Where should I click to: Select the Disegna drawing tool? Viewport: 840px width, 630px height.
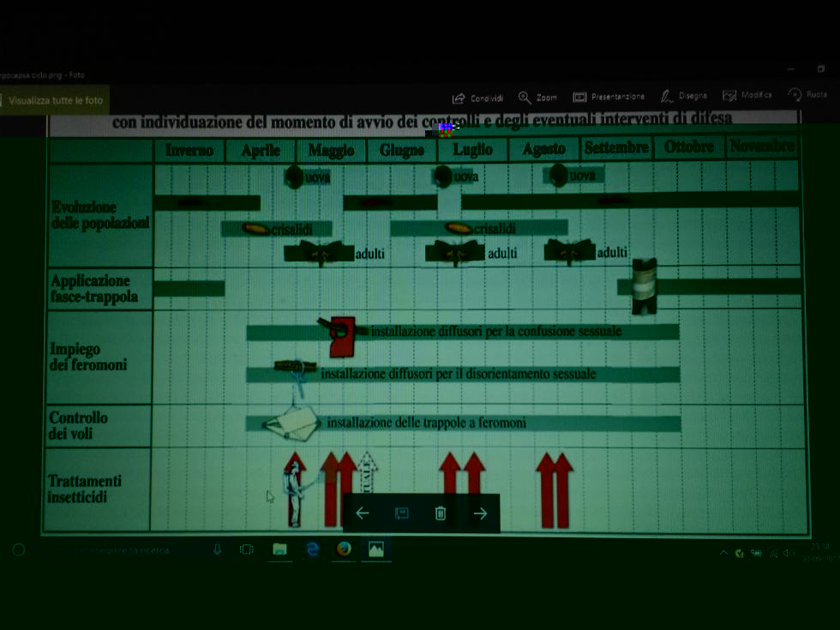666,97
